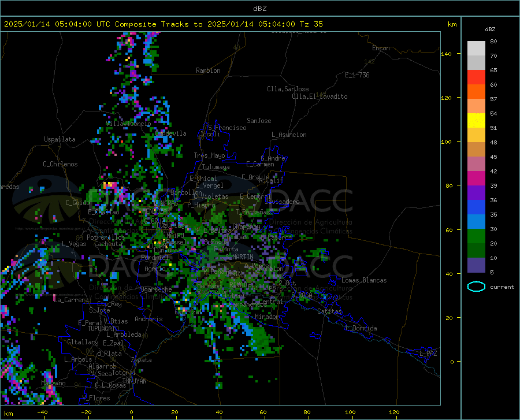
Task: Click the UTC composite tracks timestamp header
Action: (x=163, y=24)
